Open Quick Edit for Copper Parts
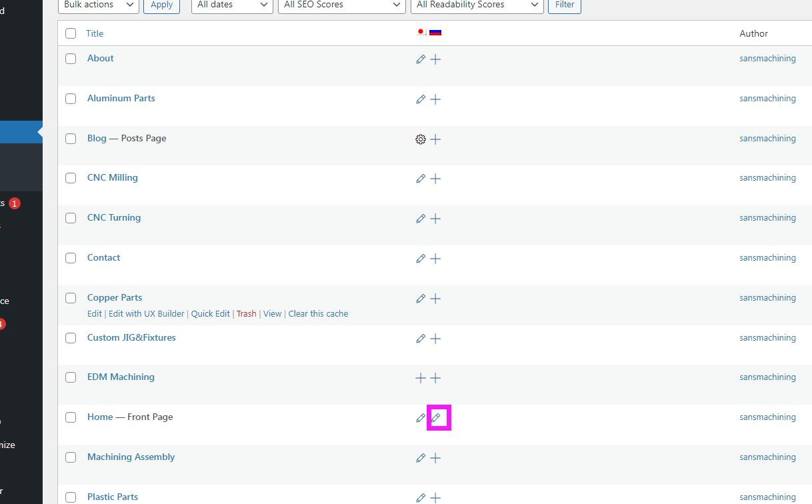Screen dimensions: 812x504 click(211, 313)
